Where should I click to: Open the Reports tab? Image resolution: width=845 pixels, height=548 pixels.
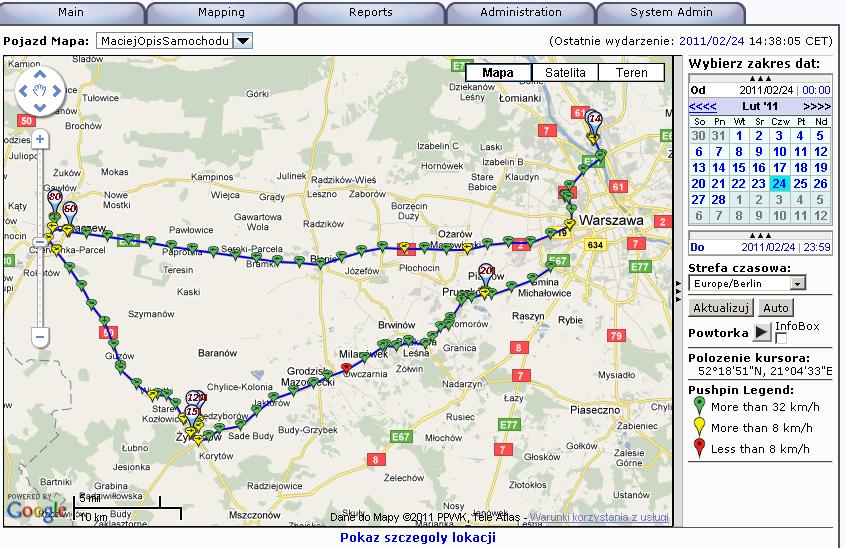[x=371, y=12]
